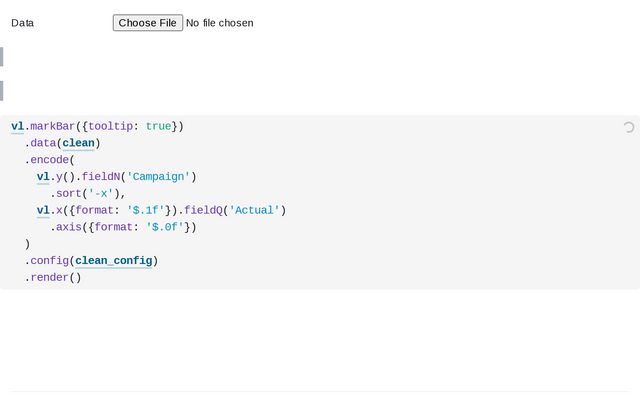Click the '$.0f' axis format string

166,227
